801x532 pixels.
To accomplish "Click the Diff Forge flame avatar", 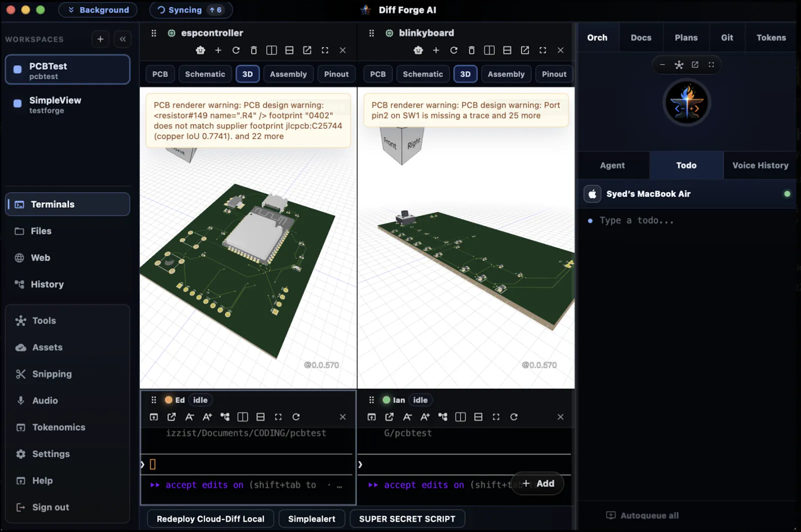I will pyautogui.click(x=687, y=104).
